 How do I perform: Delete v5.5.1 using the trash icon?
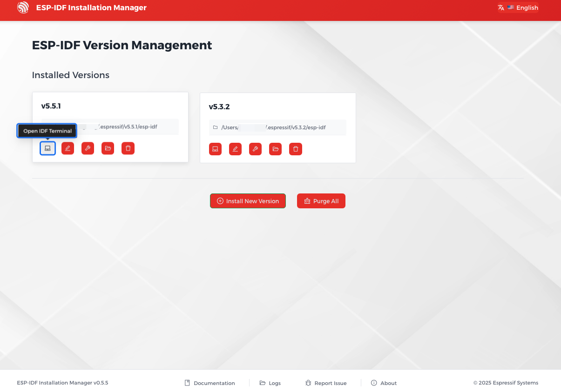tap(128, 148)
